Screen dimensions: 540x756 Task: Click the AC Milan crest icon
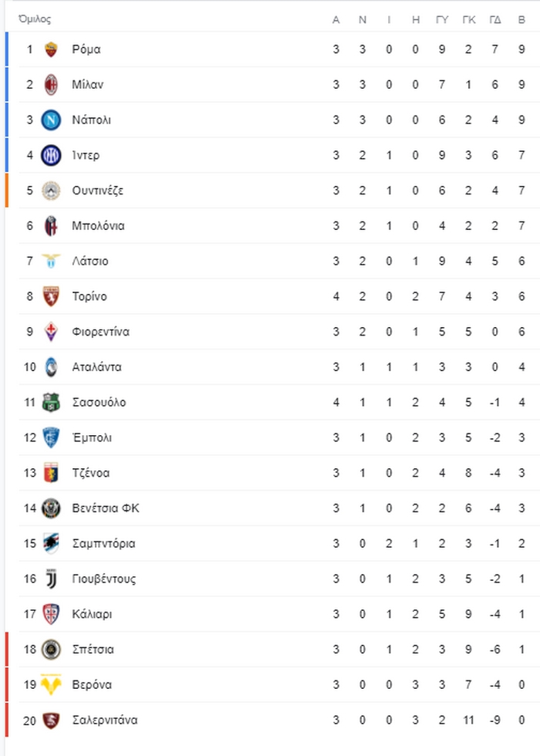coord(51,84)
